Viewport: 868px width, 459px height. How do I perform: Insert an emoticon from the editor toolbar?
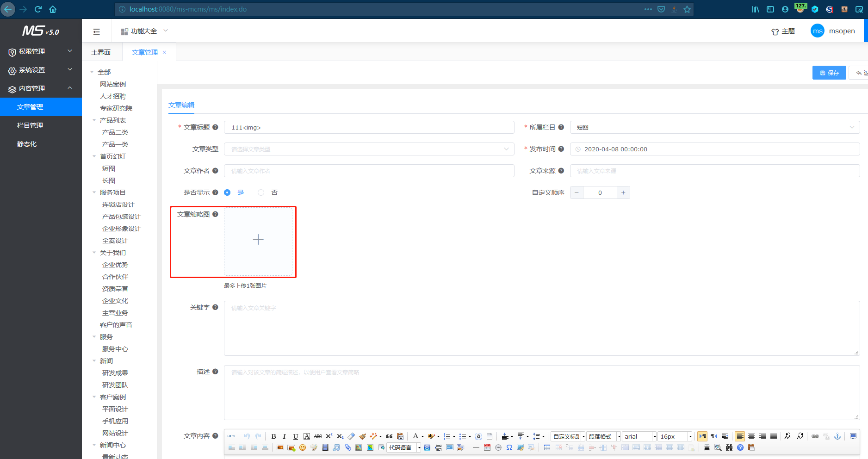click(303, 447)
